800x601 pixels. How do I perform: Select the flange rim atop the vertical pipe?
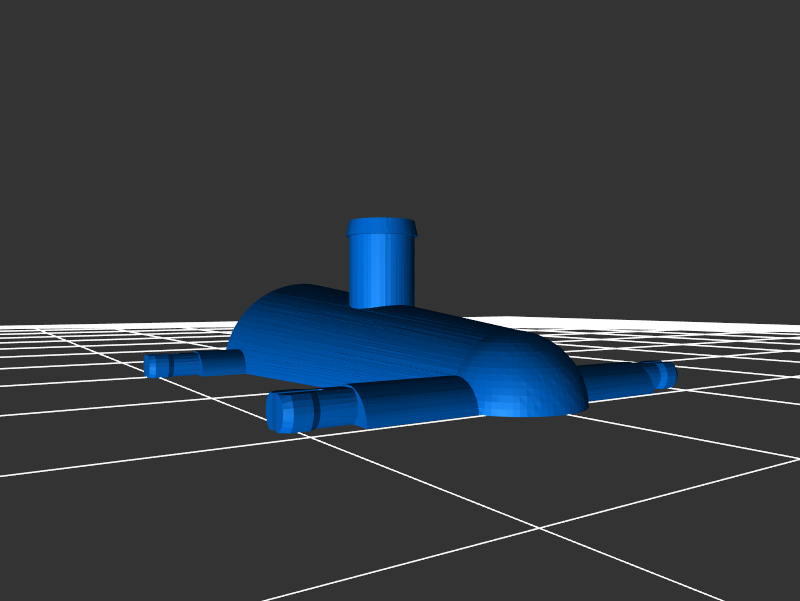click(381, 228)
